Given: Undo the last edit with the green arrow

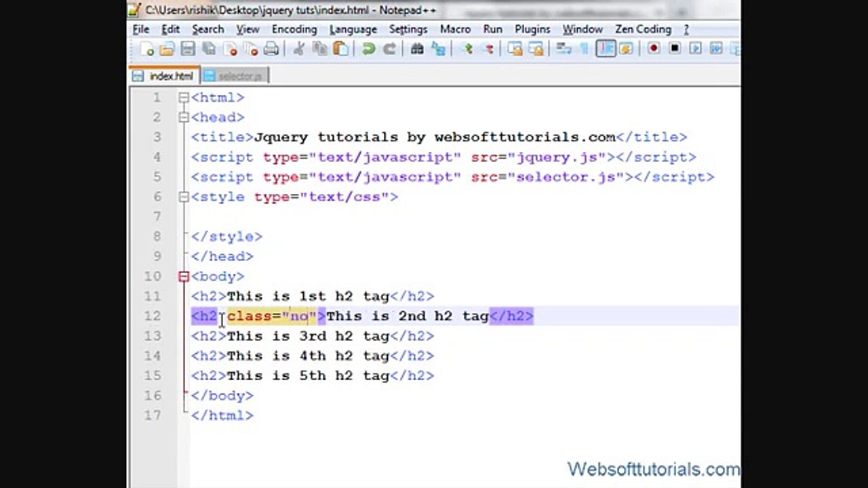Looking at the screenshot, I should [368, 49].
